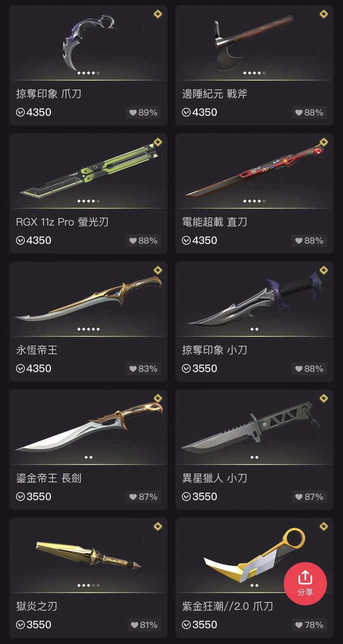Tap the red 分享 share button
This screenshot has height=644, width=343.
coord(305,583)
